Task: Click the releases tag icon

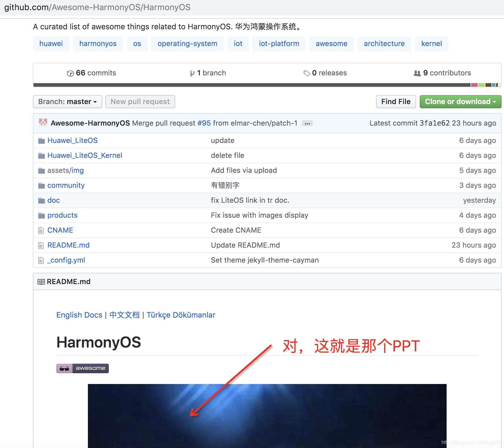Action: 307,73
